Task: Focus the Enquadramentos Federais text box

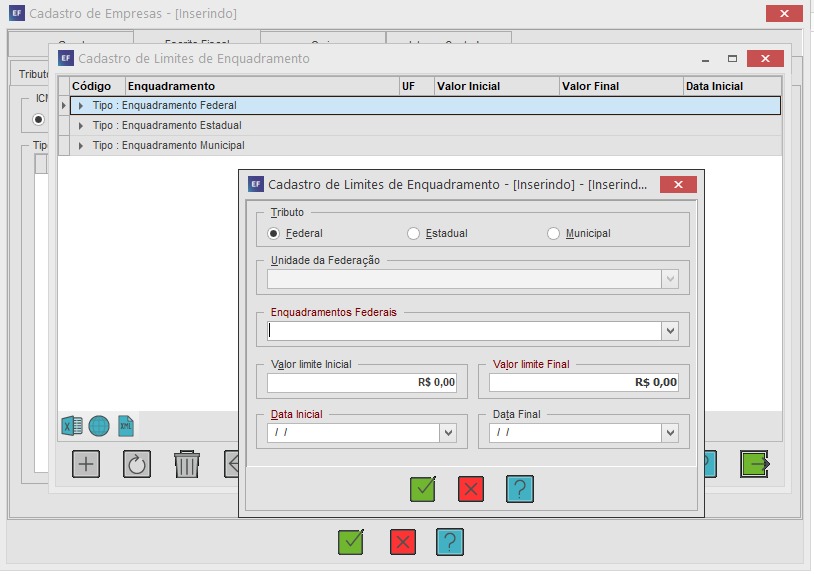Action: tap(464, 331)
